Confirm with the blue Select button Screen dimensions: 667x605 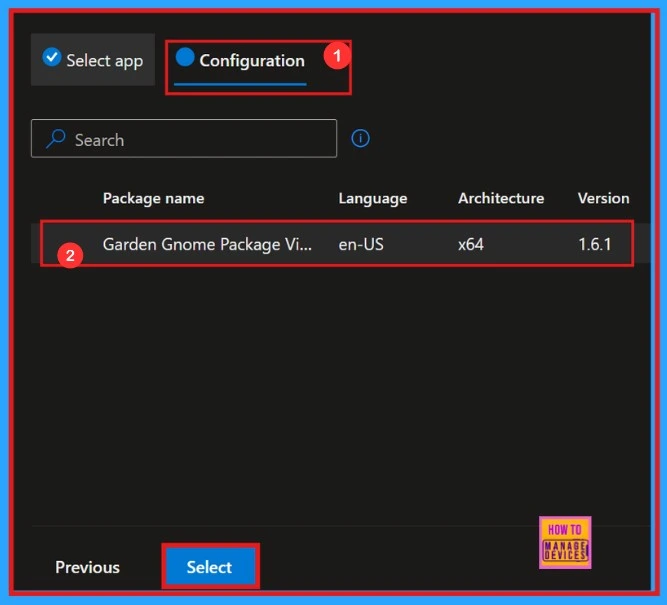pyautogui.click(x=210, y=567)
